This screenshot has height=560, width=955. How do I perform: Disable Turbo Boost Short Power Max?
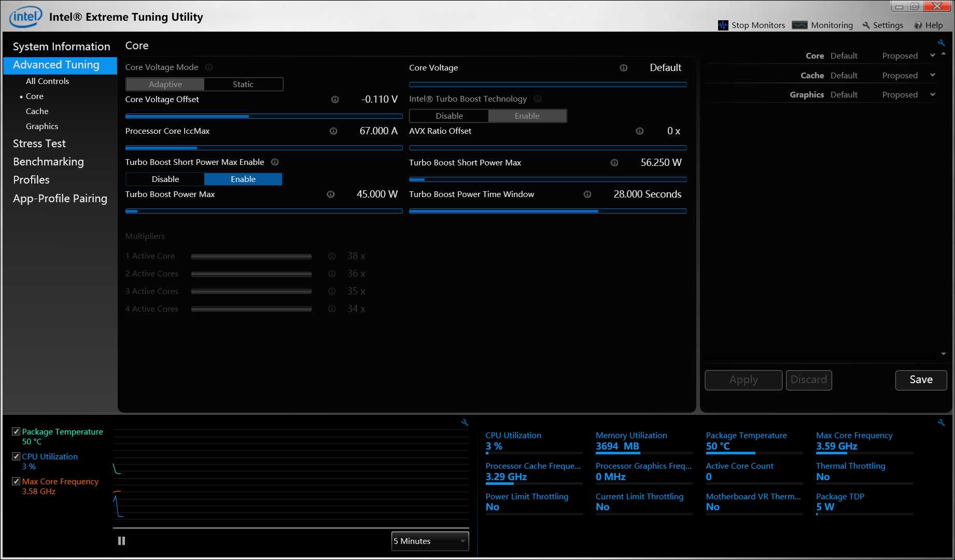point(165,179)
